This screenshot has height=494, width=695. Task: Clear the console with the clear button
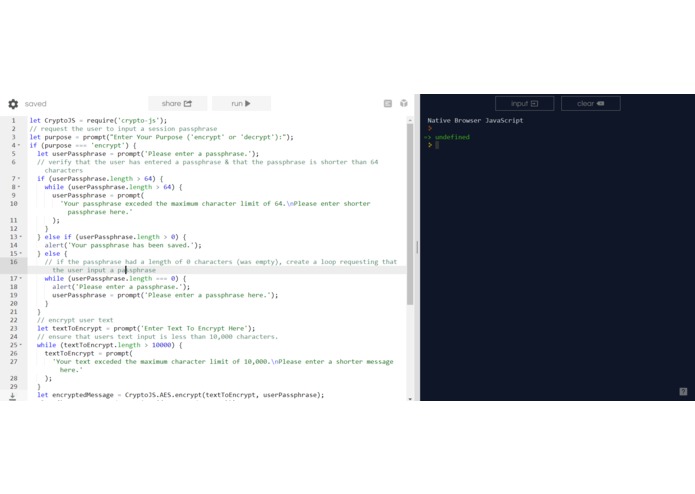tap(591, 104)
